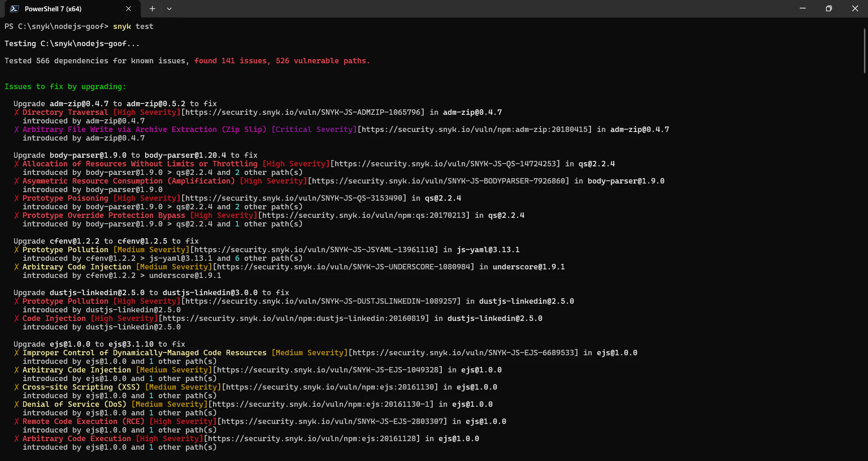
Task: Click 'Improper Control of Dynamically-Managed Code Resources'
Action: click(x=145, y=353)
